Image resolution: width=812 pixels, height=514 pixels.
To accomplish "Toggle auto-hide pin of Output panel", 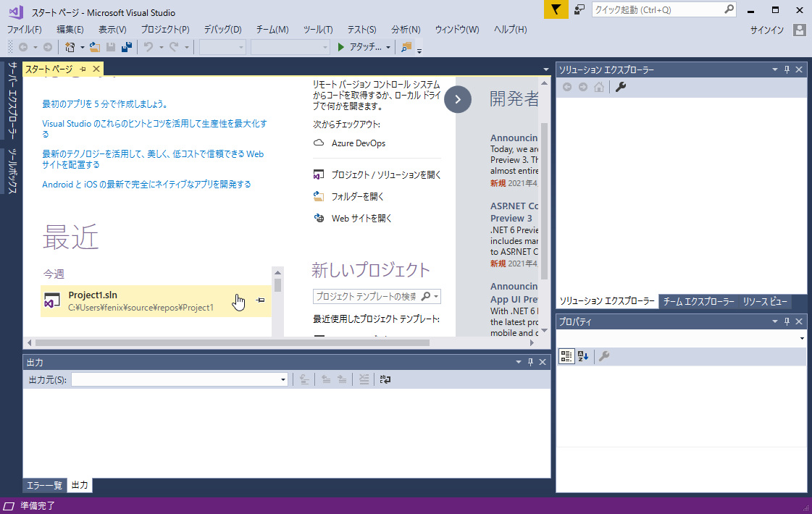I will point(530,363).
